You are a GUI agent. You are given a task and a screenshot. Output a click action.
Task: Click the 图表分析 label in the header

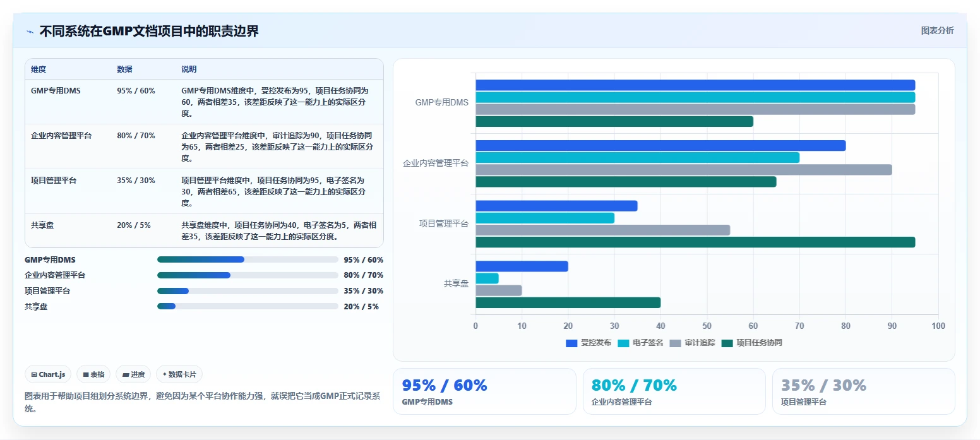(x=937, y=30)
